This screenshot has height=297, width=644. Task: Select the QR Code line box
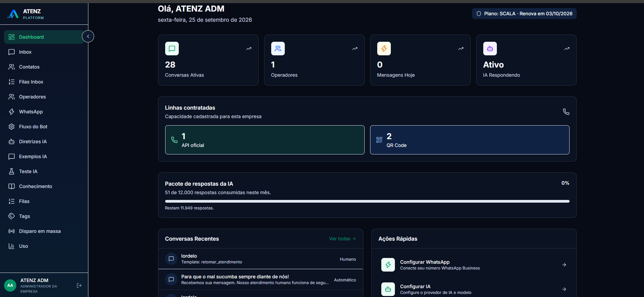point(470,140)
